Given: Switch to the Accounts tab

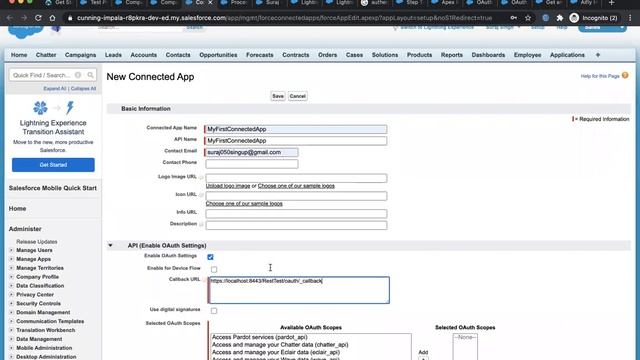Looking at the screenshot, I should (x=143, y=55).
